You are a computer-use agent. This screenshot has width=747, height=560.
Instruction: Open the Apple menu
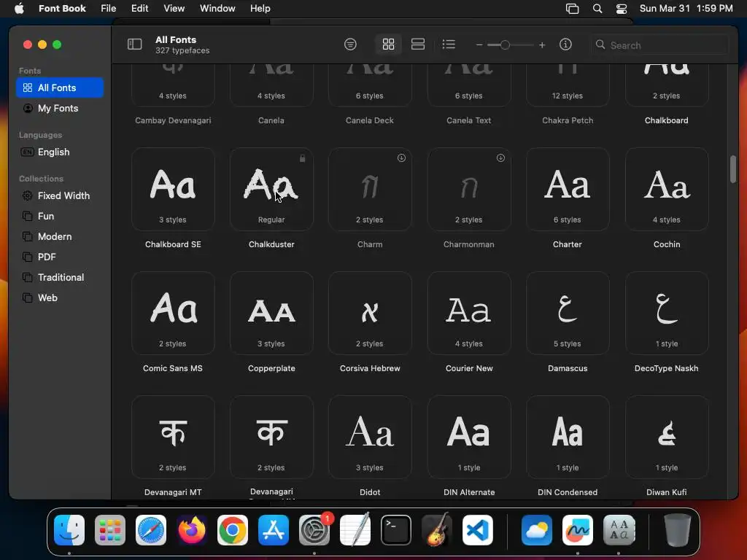pos(19,8)
